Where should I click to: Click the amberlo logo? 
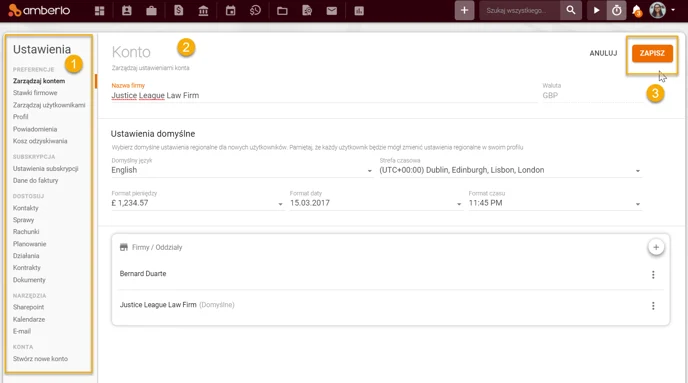[39, 10]
